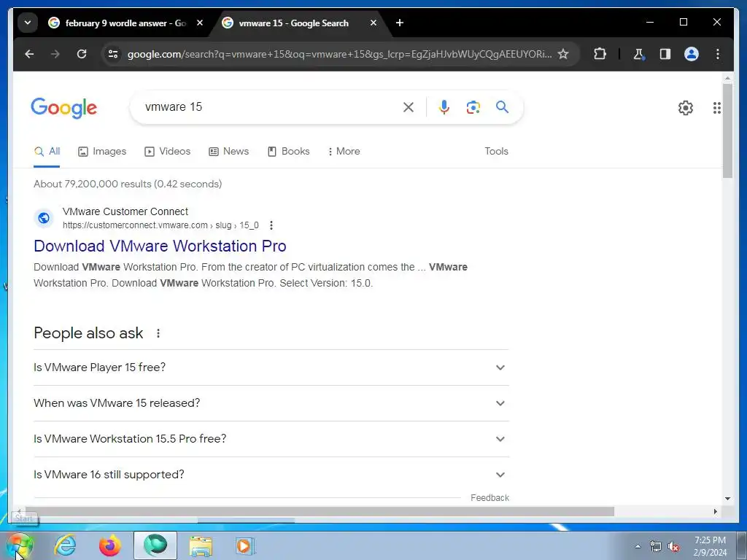Viewport: 747px width, 560px height.
Task: Clear the search query with X
Action: [409, 107]
